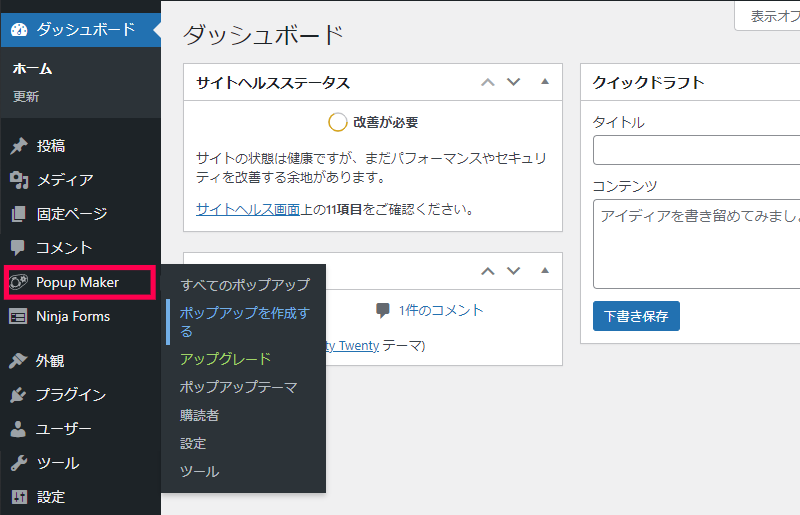Click the ユーザー person icon
Image resolution: width=800 pixels, height=515 pixels.
coord(18,429)
